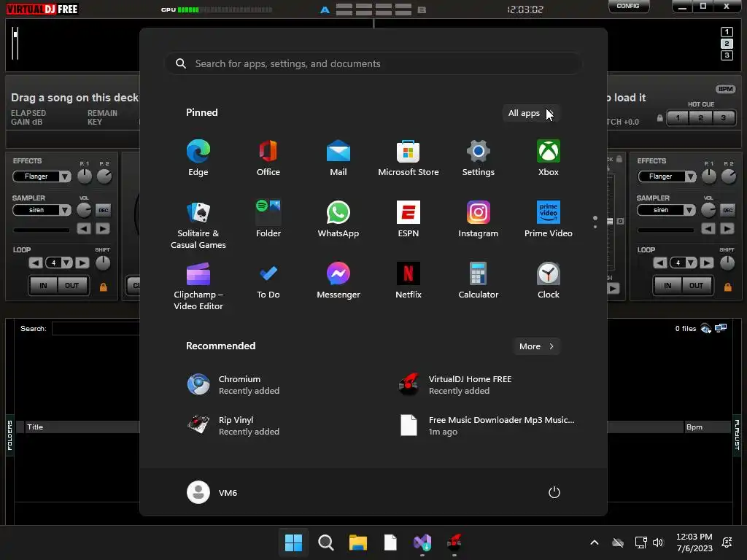
Task: Set loop IN on left deck
Action: click(x=43, y=286)
